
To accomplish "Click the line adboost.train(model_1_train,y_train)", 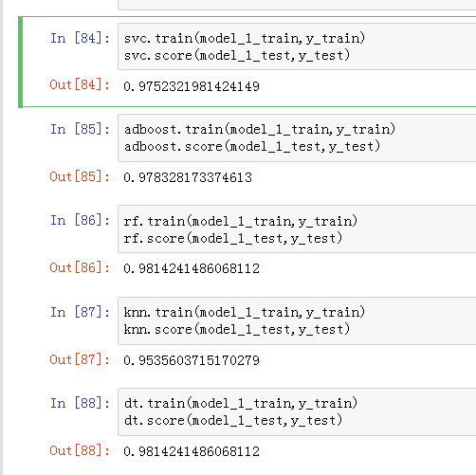I will tap(260, 129).
